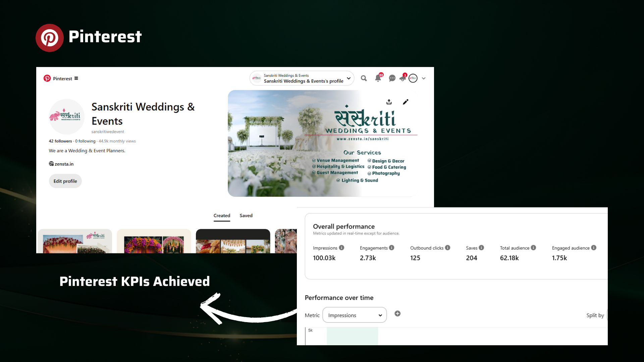Open the Sanskrit Weddings & Events profile switcher
The image size is (644, 362).
tap(302, 78)
